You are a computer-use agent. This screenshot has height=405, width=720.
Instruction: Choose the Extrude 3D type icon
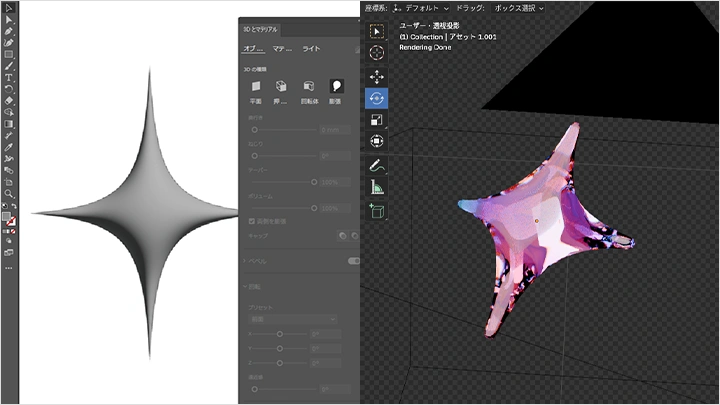pos(281,86)
